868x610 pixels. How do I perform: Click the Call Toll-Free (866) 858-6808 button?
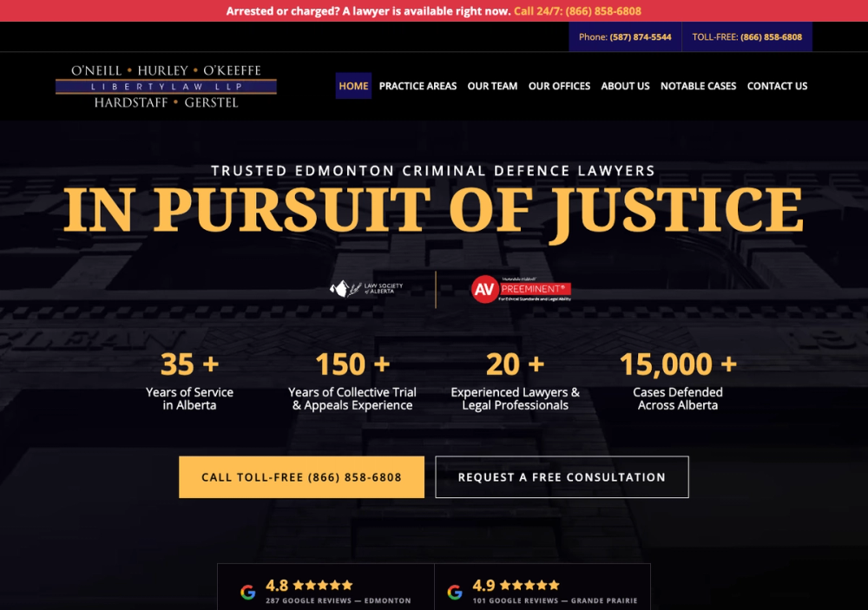(x=302, y=477)
